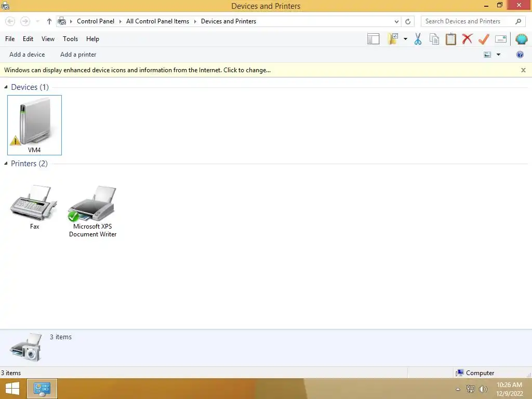Click the teal shell icon
Image resolution: width=532 pixels, height=399 pixels.
point(521,39)
